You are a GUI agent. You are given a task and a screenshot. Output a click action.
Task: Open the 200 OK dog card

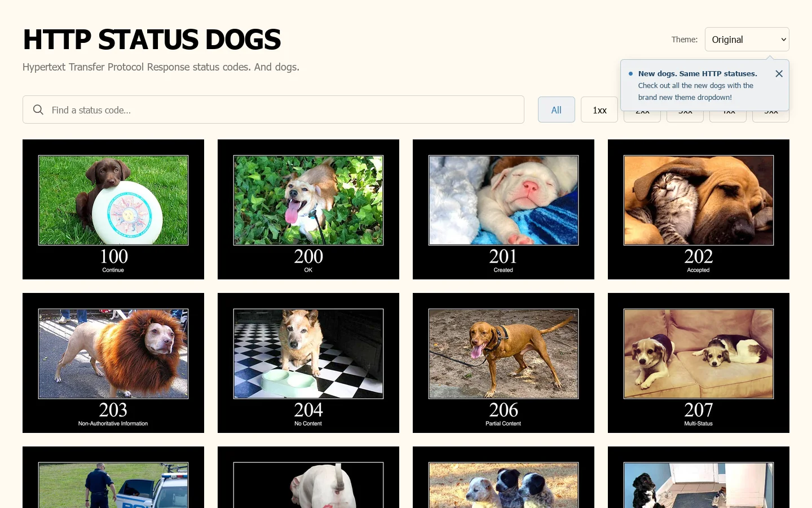click(x=308, y=209)
